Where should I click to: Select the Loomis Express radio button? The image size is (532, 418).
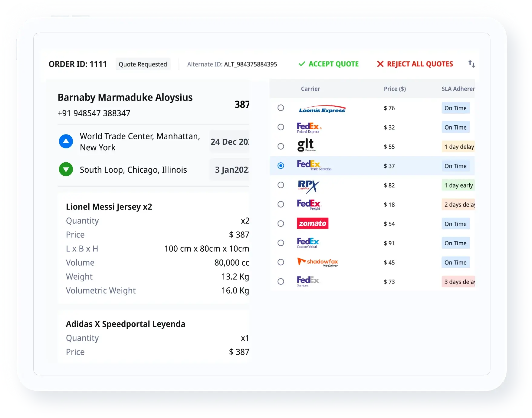(x=281, y=108)
